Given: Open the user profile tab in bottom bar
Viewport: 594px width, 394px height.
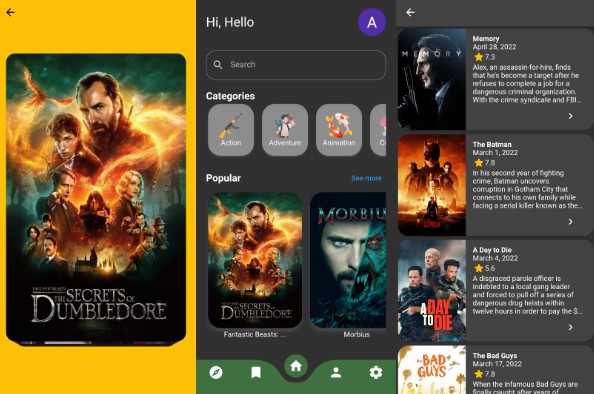Looking at the screenshot, I should point(336,372).
